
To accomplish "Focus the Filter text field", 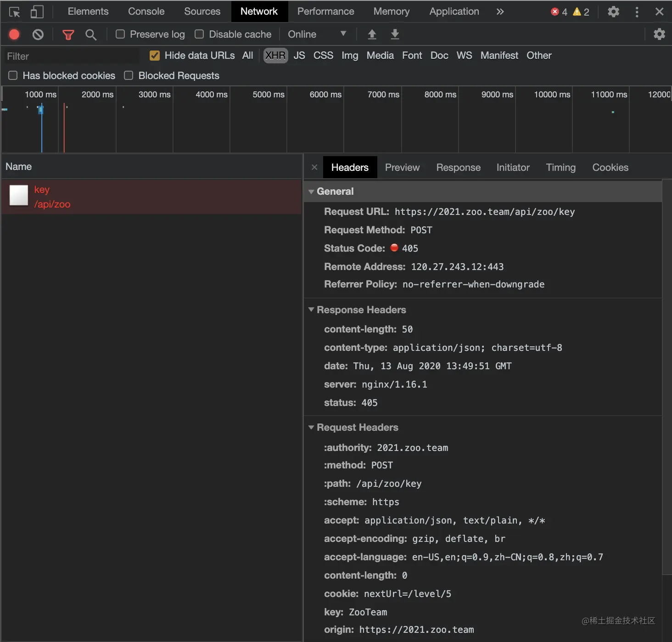I will pos(71,56).
